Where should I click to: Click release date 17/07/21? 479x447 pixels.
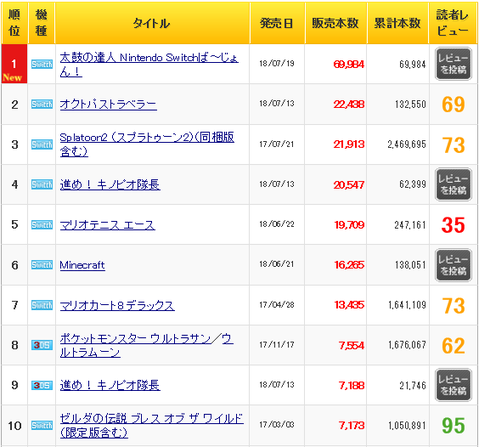coord(277,144)
